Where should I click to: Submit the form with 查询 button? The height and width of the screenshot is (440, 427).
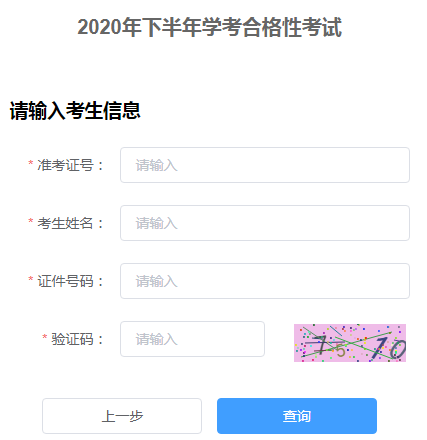click(x=297, y=416)
